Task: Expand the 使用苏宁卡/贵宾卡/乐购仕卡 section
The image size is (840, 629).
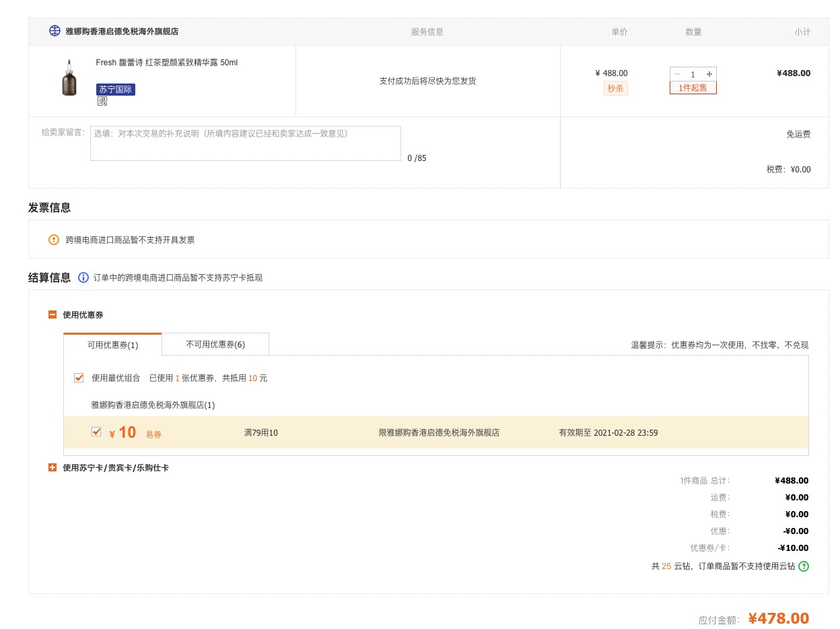Action: point(53,467)
